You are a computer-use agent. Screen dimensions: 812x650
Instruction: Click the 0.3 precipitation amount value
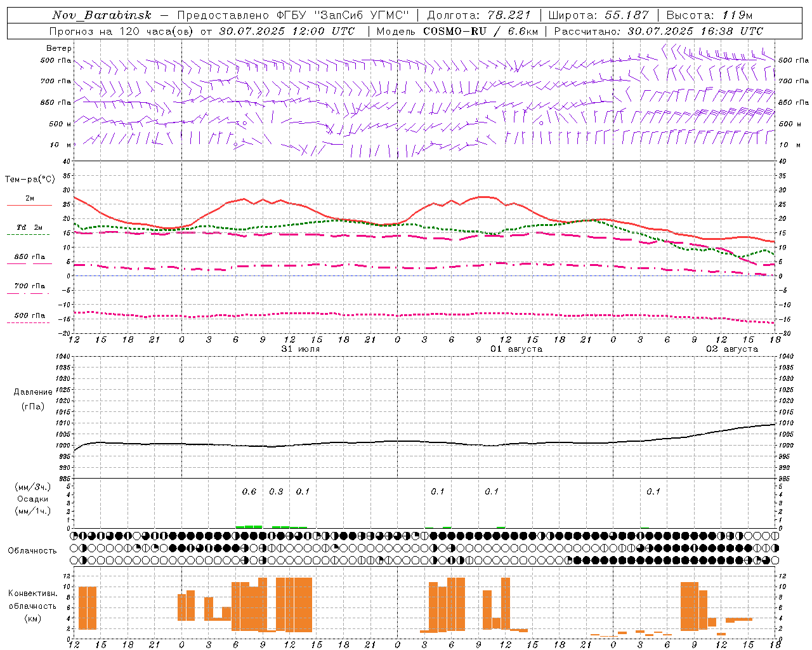coord(276,492)
